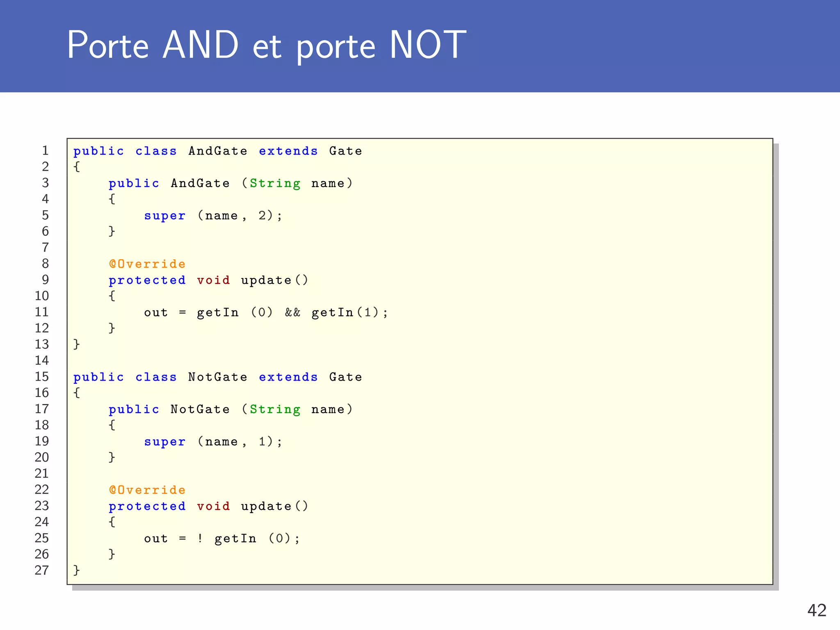The height and width of the screenshot is (630, 840).
Task: Click the opening brace on line 2
Action: [x=77, y=167]
